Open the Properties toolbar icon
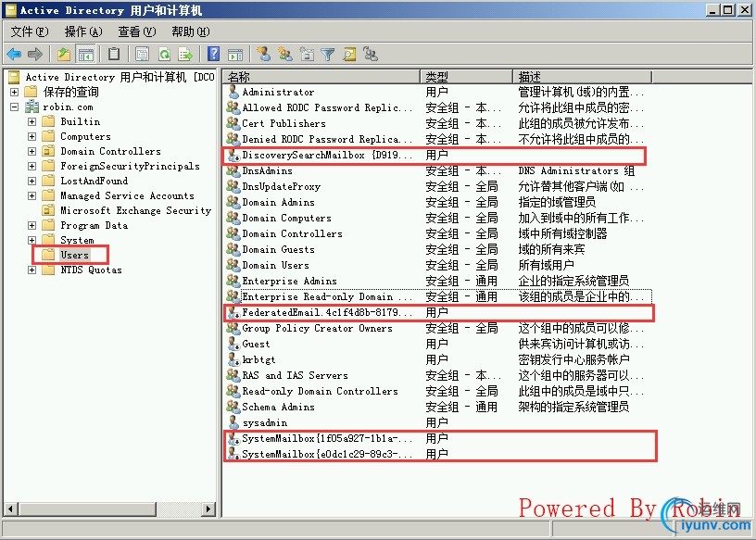This screenshot has height=540, width=756. click(x=143, y=54)
